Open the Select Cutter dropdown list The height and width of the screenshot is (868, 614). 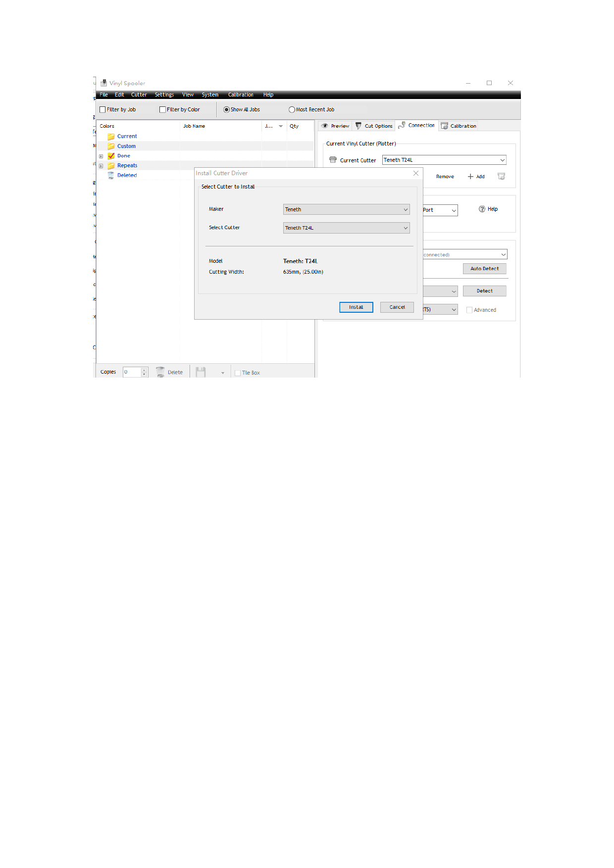pyautogui.click(x=346, y=228)
